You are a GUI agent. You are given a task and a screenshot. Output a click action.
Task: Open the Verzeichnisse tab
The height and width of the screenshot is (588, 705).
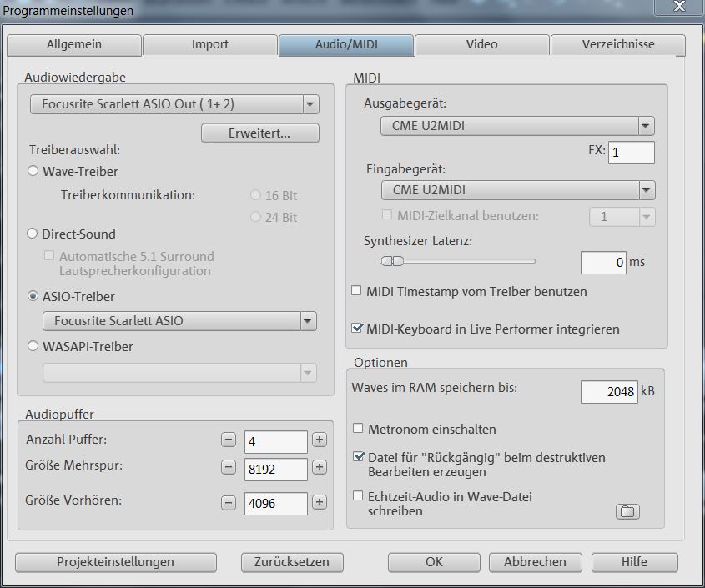(x=617, y=44)
